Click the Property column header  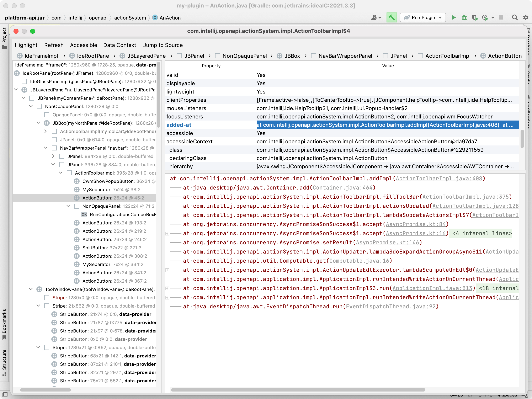[211, 66]
